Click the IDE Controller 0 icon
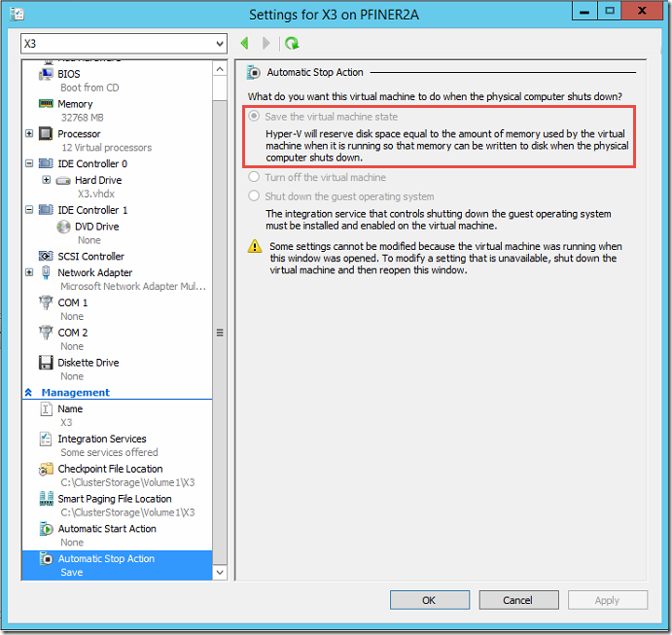Image resolution: width=672 pixels, height=635 pixels. click(46, 163)
